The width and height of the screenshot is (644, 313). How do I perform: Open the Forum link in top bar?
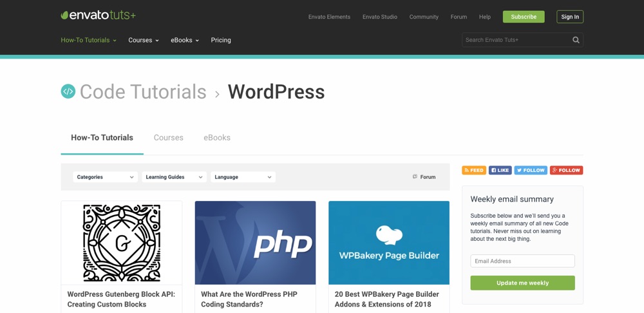[x=459, y=17]
